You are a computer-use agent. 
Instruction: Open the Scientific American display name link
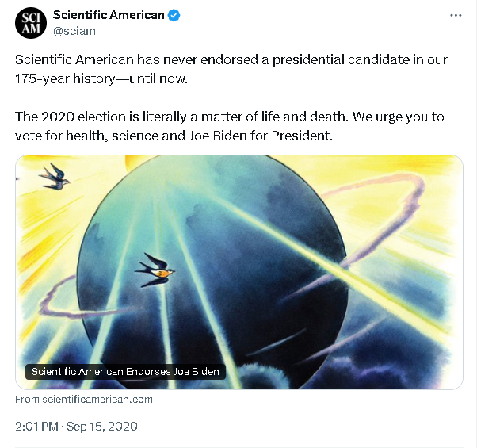tap(109, 15)
